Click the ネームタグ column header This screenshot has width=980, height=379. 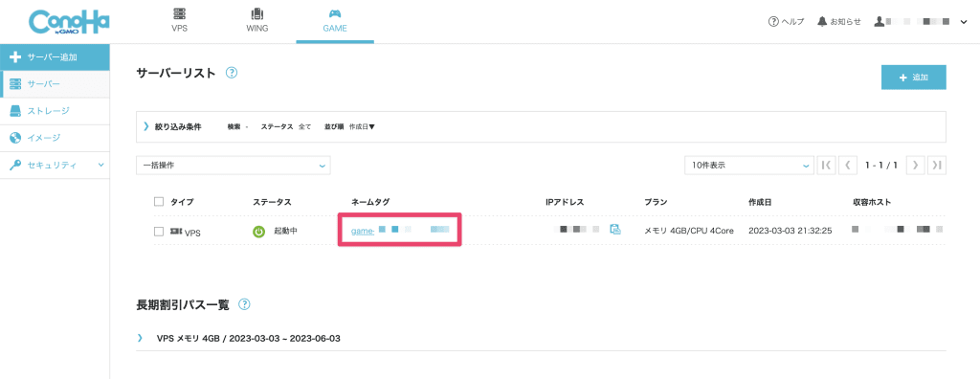pos(370,202)
